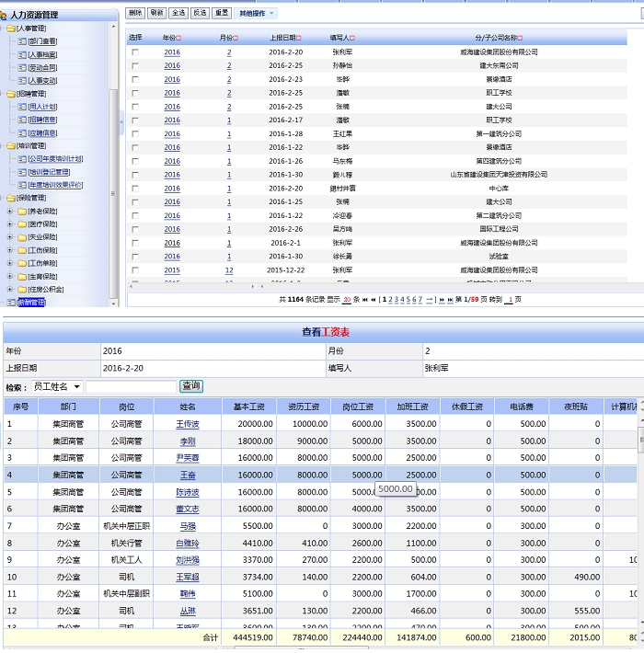This screenshot has width=644, height=653.
Task: Check the 中心库 row
Action: [x=135, y=189]
